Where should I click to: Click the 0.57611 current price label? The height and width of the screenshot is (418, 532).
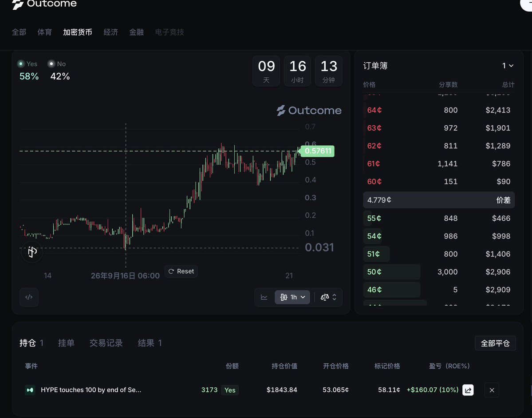317,151
